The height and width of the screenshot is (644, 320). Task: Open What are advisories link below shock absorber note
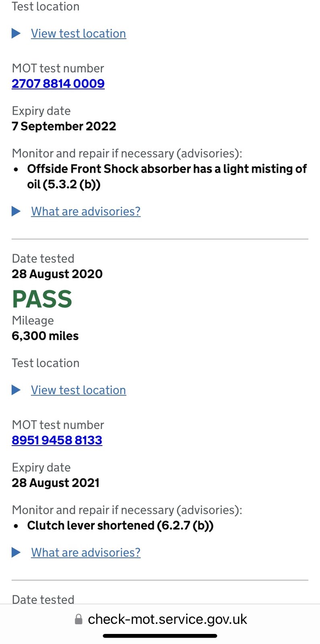pos(86,211)
